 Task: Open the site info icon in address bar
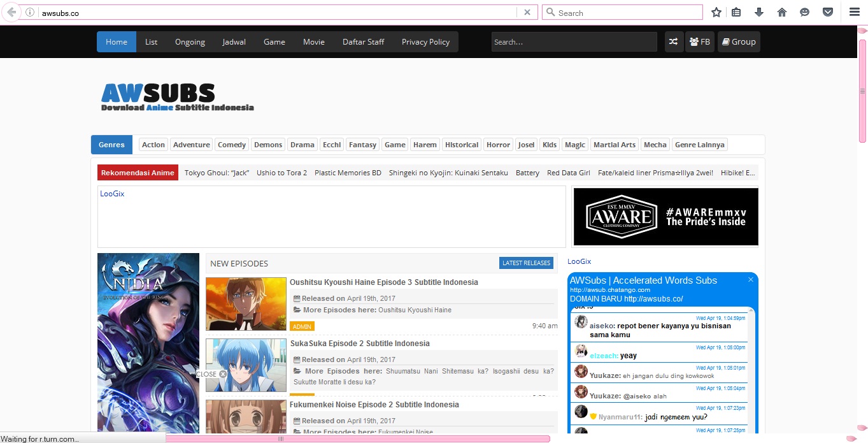pyautogui.click(x=30, y=12)
